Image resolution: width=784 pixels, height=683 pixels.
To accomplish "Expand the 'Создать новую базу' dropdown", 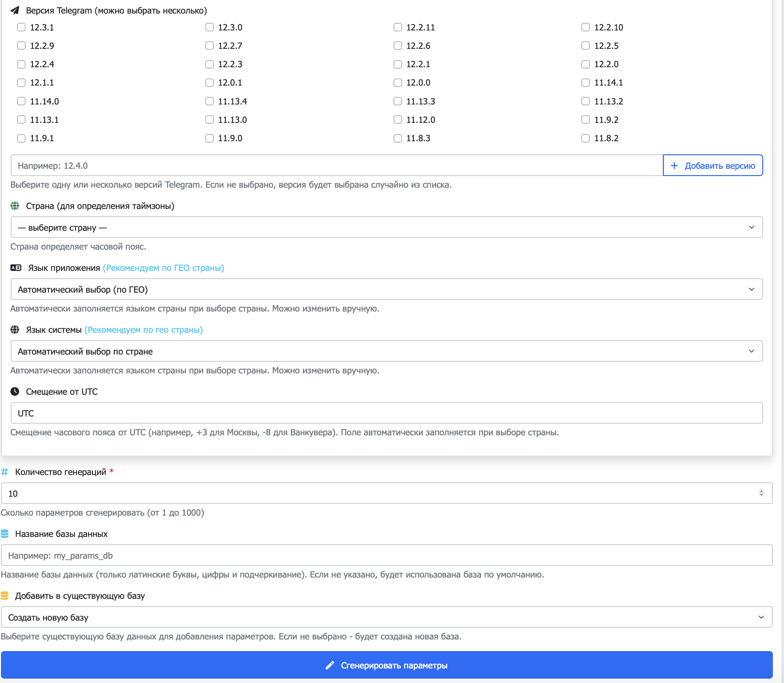I will coord(386,617).
